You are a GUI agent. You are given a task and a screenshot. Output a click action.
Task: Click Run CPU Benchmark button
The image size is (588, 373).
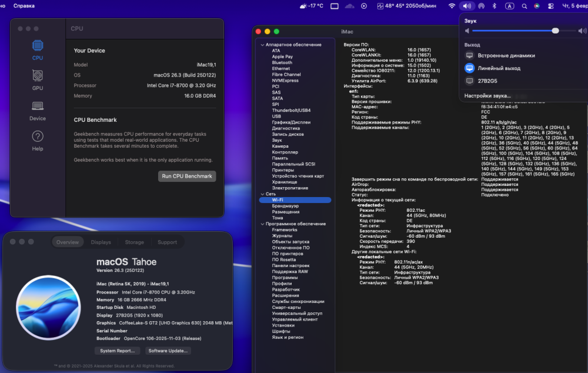tap(187, 176)
